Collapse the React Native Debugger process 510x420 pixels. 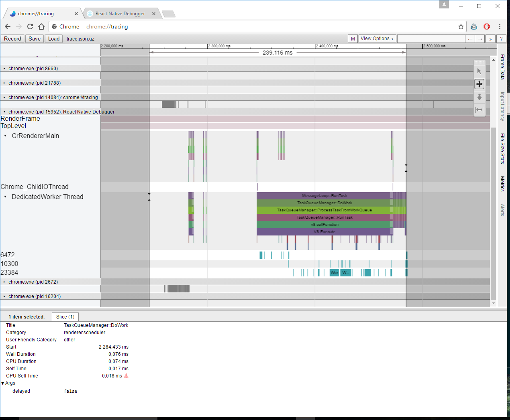point(4,112)
